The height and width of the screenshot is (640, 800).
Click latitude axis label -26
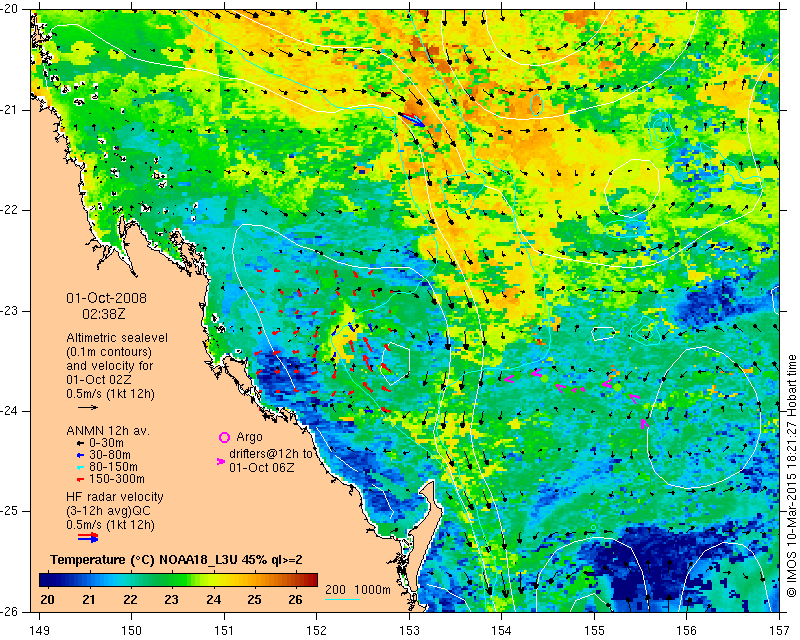point(10,611)
